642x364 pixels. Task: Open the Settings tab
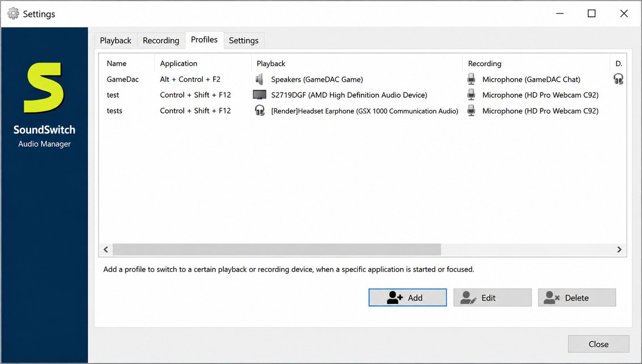click(244, 41)
